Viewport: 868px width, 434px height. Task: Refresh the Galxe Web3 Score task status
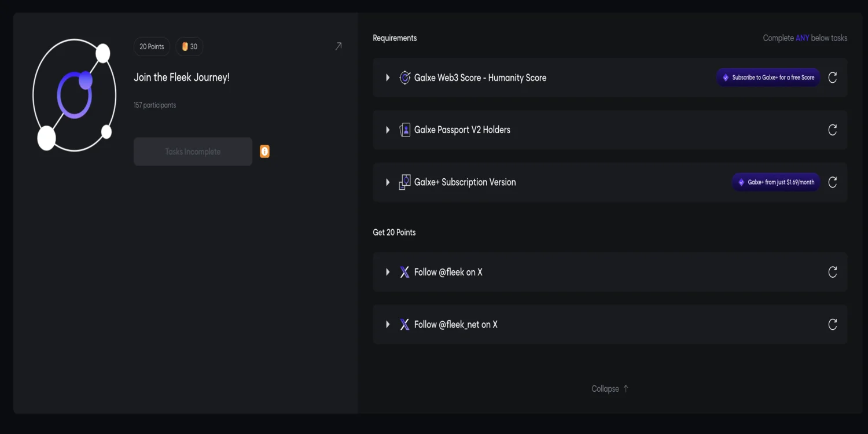(x=832, y=78)
